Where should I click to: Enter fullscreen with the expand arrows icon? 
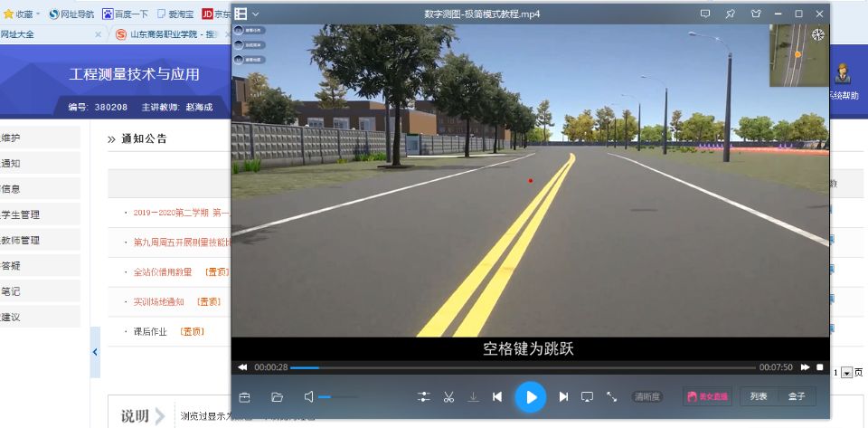click(611, 396)
